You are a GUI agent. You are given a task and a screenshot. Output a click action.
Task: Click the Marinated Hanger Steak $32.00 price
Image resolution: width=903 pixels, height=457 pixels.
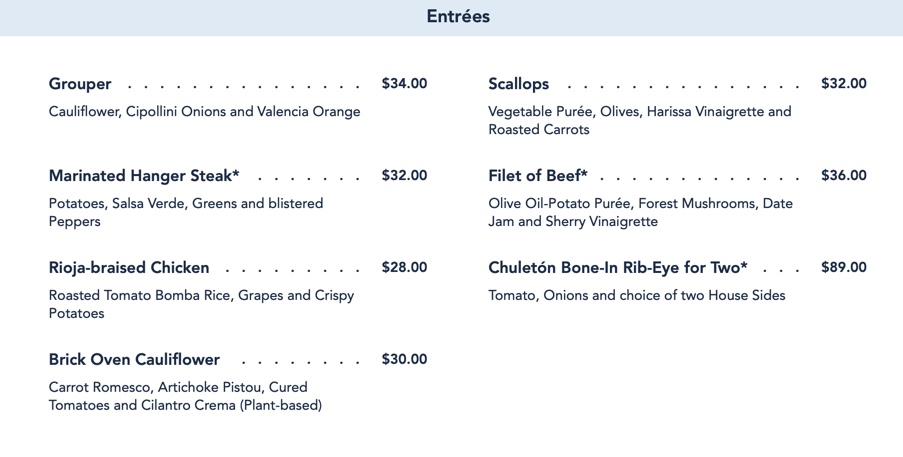[404, 176]
